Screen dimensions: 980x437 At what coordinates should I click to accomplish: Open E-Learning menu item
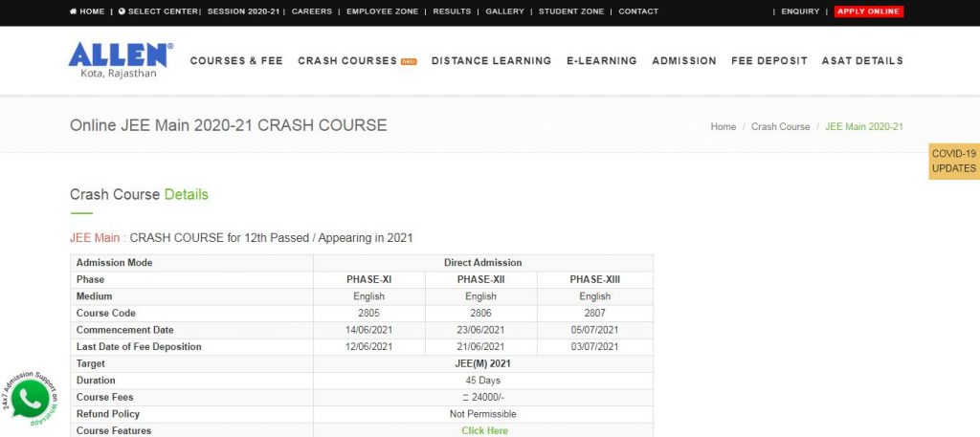(601, 60)
